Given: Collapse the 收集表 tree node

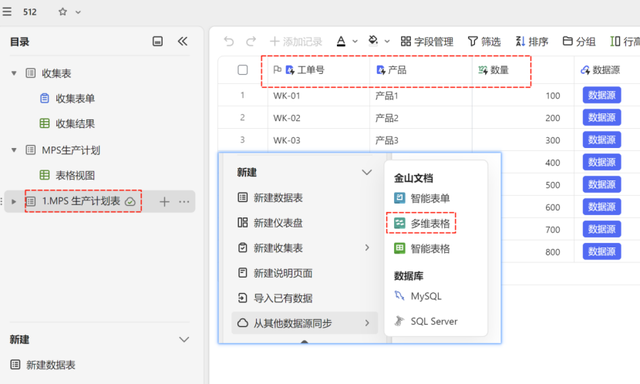Looking at the screenshot, I should 14,73.
